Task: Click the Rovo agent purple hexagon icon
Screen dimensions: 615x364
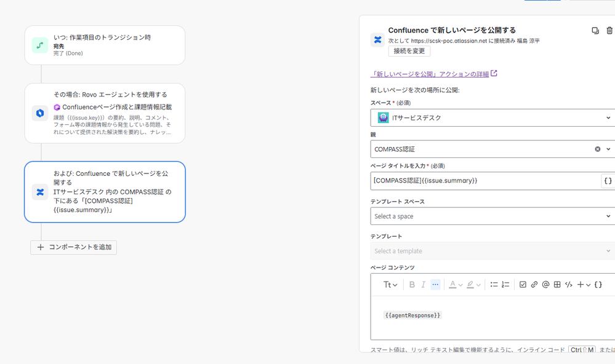Action: 57,107
